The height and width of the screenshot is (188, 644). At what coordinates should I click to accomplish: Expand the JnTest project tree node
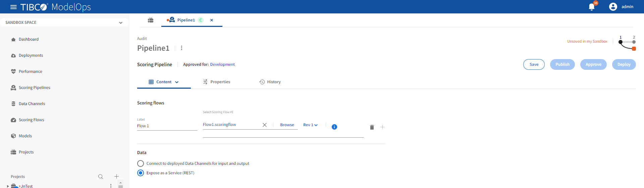(x=8, y=186)
